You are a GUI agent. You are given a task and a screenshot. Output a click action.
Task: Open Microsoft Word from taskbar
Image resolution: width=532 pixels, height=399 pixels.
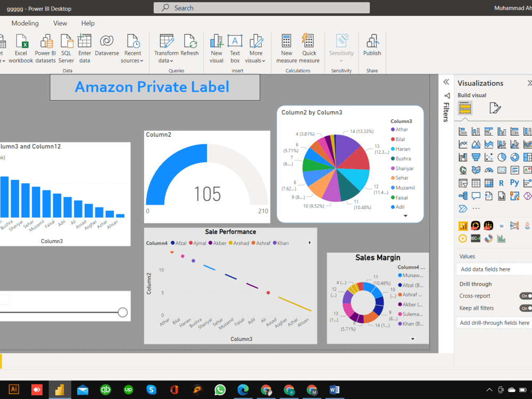334,389
